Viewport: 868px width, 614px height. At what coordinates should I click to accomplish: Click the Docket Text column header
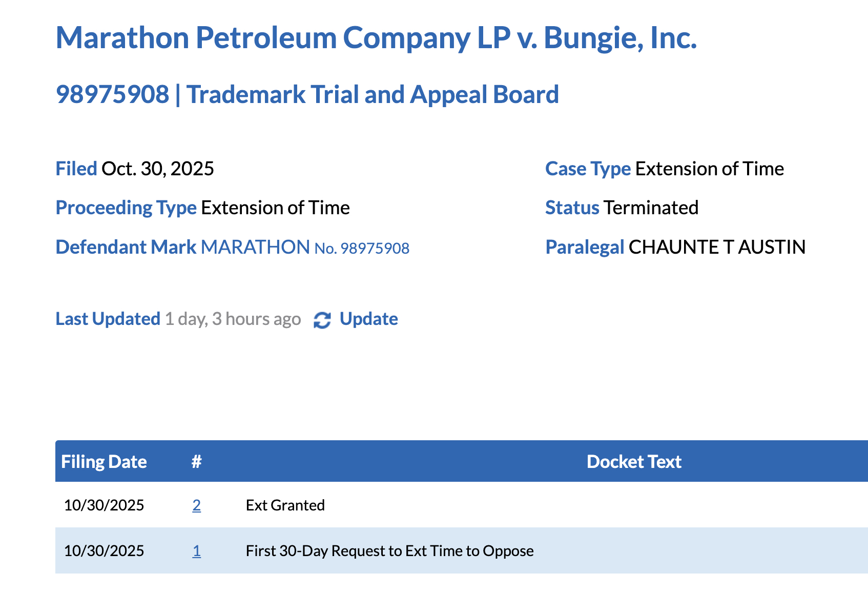(x=633, y=462)
